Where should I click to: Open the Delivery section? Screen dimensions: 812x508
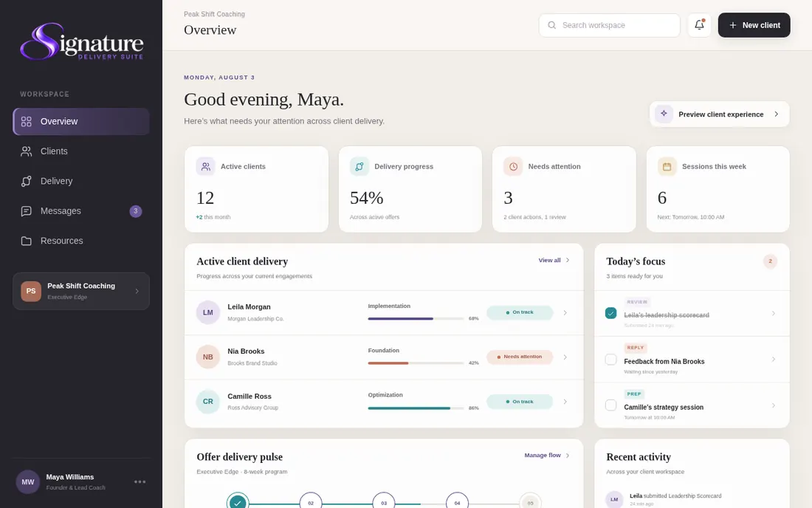pyautogui.click(x=81, y=181)
